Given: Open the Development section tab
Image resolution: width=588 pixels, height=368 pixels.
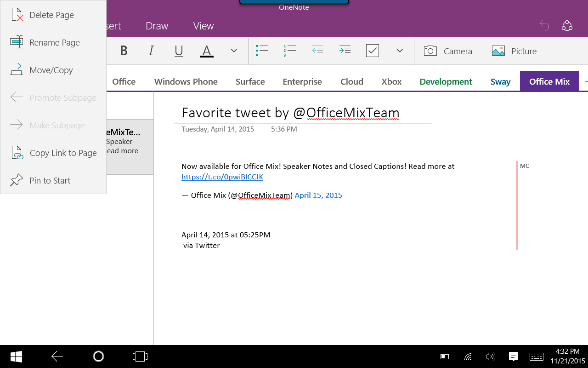Looking at the screenshot, I should click(446, 81).
